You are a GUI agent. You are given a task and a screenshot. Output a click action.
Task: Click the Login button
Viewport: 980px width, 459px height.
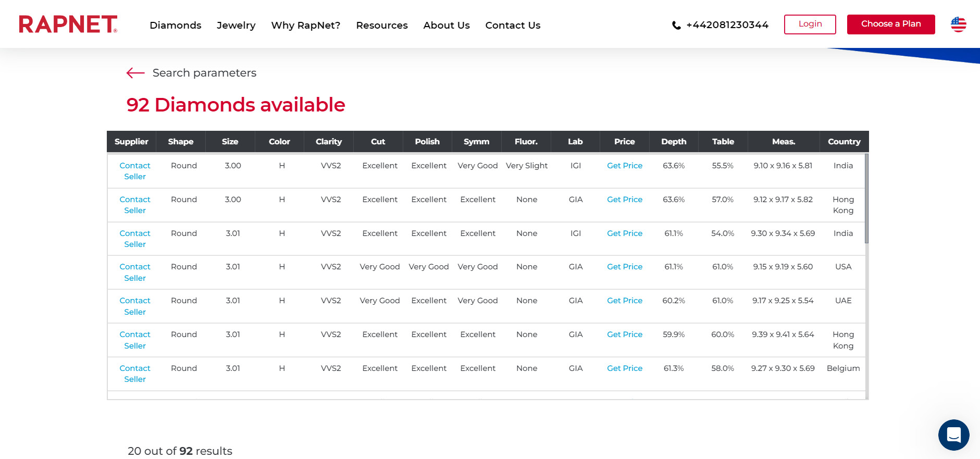(810, 24)
